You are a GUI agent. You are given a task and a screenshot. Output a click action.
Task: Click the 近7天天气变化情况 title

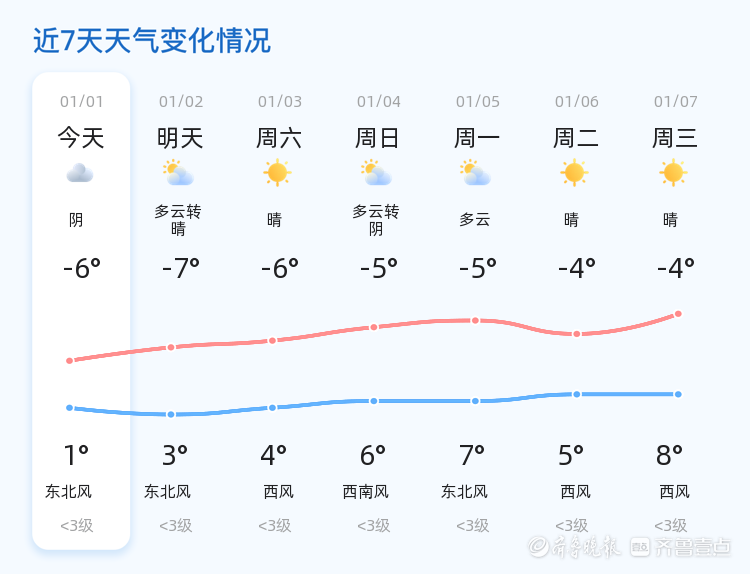151,41
